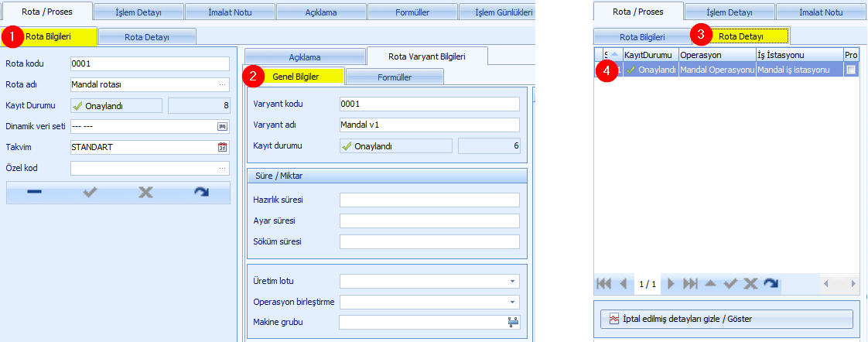The height and width of the screenshot is (342, 868).
Task: Go to the first record in grid navigator
Action: (604, 284)
